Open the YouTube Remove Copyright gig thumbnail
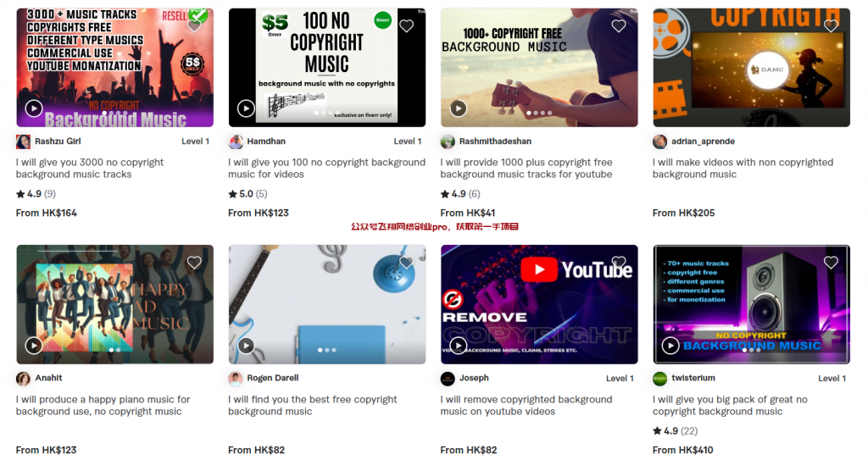868x460 pixels. (x=539, y=304)
